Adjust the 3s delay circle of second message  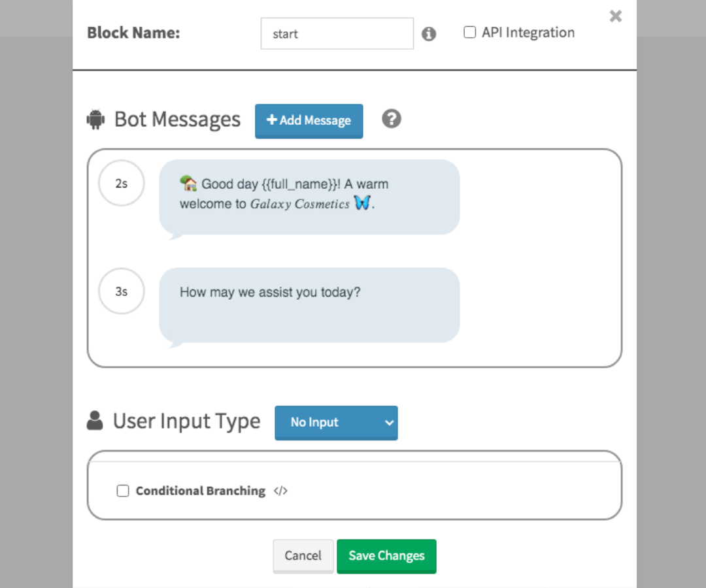coord(122,291)
